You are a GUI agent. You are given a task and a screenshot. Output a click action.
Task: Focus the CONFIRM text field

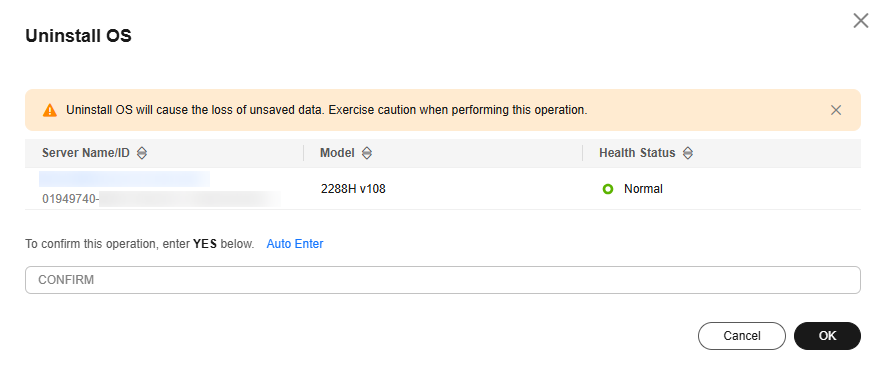(x=443, y=280)
